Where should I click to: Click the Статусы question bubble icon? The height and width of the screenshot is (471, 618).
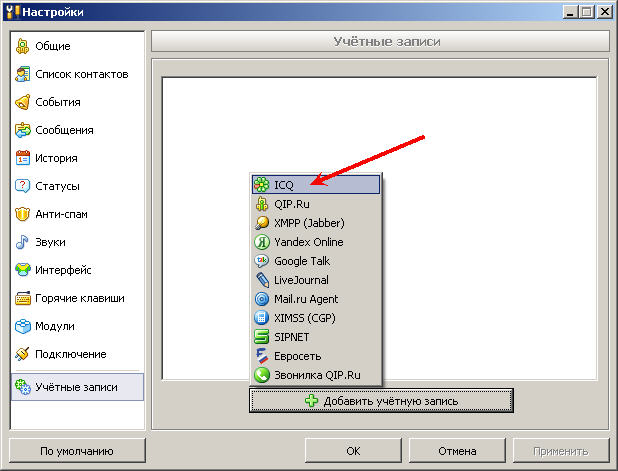[22, 186]
